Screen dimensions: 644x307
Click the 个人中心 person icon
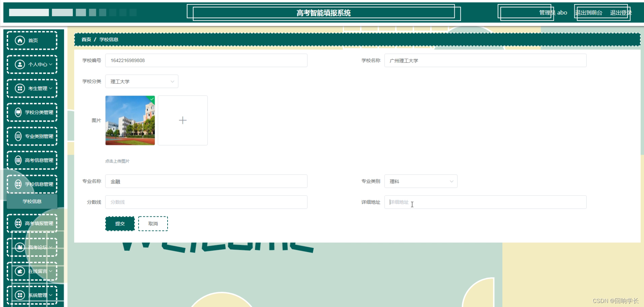19,64
